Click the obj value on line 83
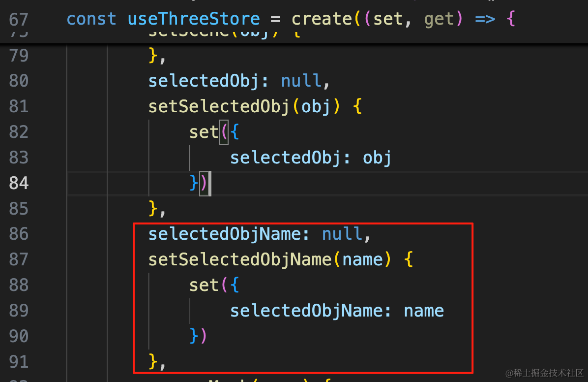 [x=377, y=158]
